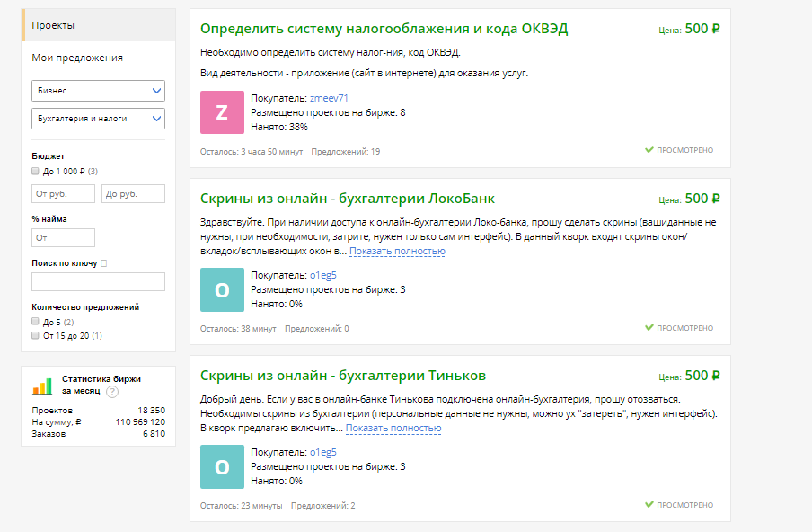Screen dimensions: 812x532
Task: Click the % найма От input
Action: pos(63,238)
